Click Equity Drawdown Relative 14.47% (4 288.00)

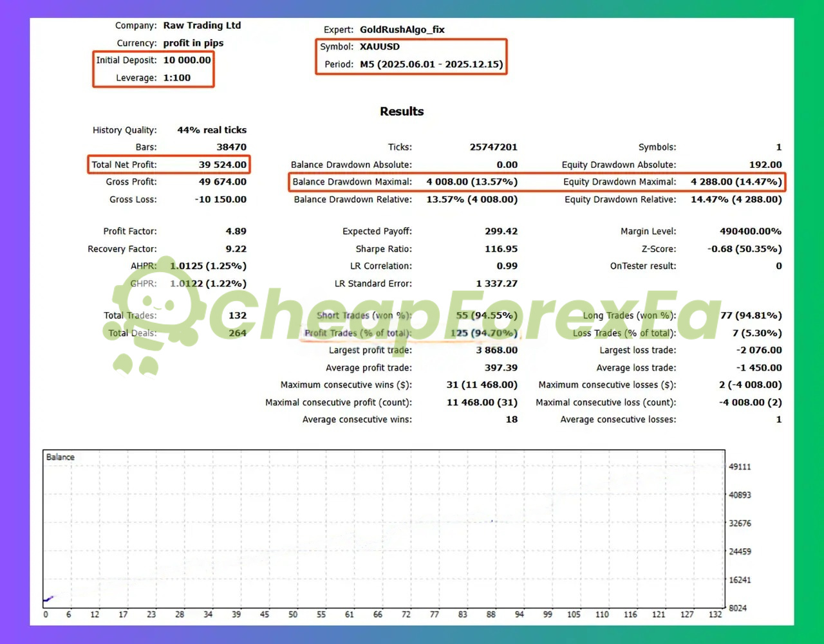(736, 199)
